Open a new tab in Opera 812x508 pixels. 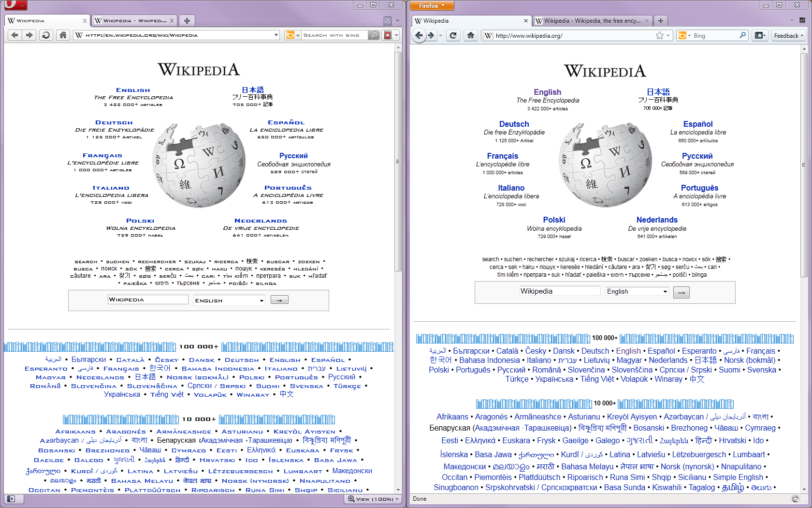pos(187,20)
